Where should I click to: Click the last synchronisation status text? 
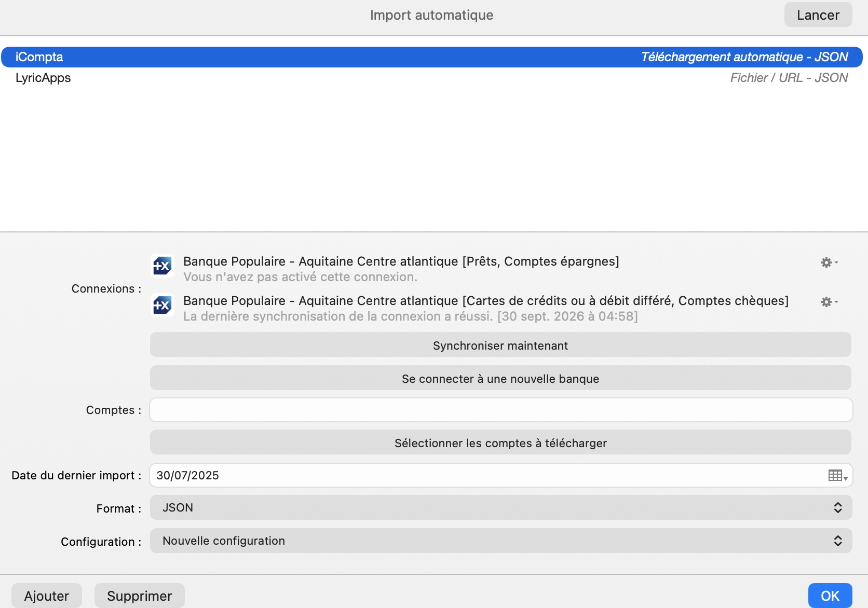click(411, 316)
